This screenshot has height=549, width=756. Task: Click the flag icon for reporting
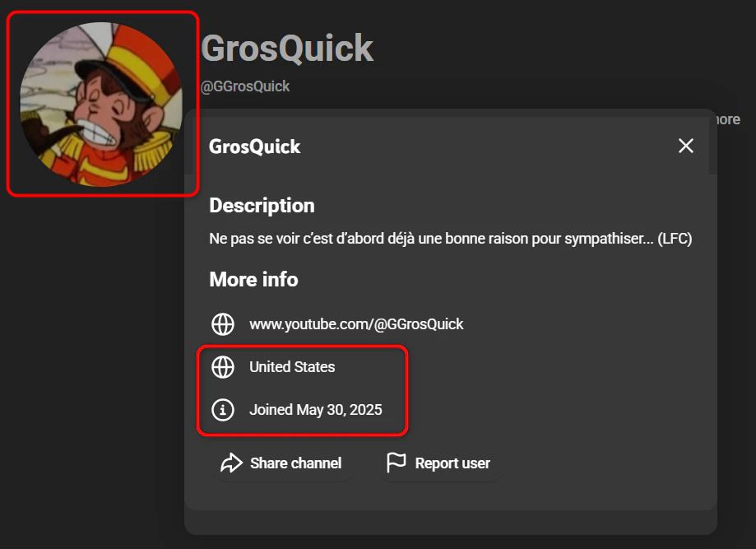397,463
